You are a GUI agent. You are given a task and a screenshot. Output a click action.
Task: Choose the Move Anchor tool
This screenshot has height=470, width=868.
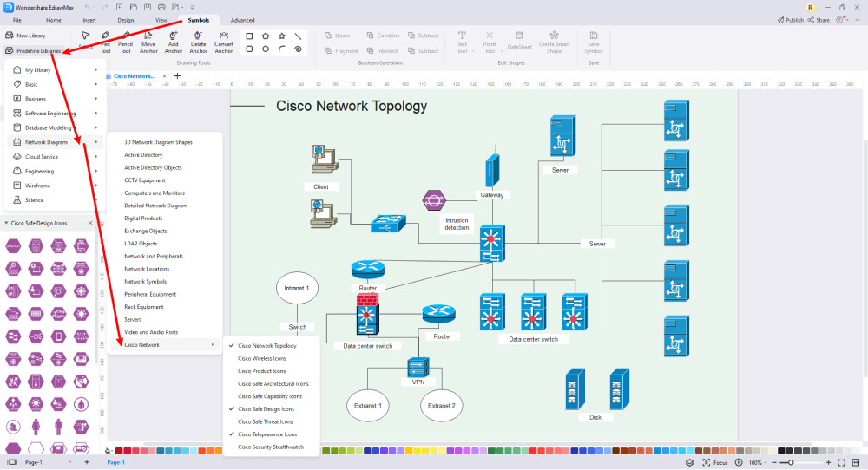click(x=148, y=42)
